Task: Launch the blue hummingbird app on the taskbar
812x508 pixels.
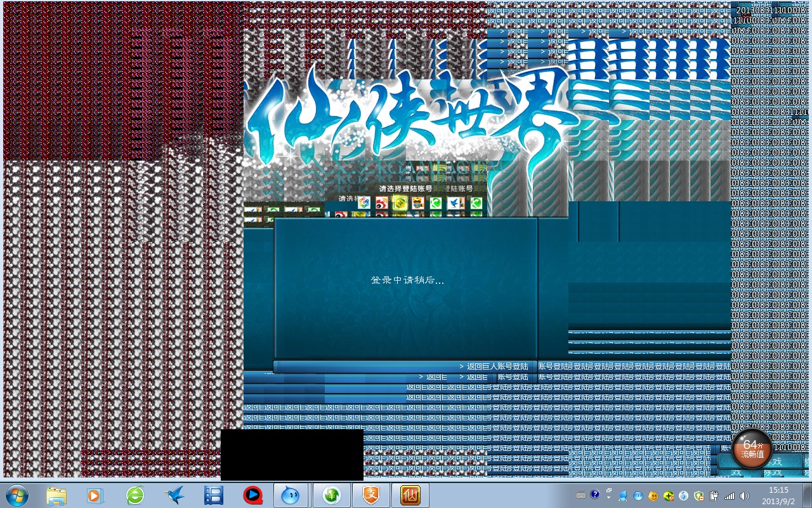Action: click(x=174, y=495)
